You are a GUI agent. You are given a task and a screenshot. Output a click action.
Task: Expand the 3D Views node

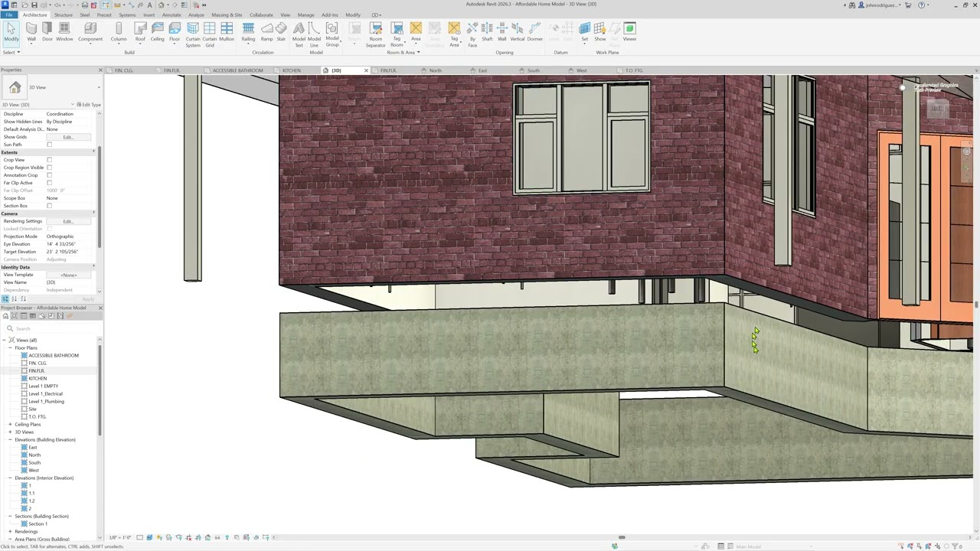coord(11,432)
